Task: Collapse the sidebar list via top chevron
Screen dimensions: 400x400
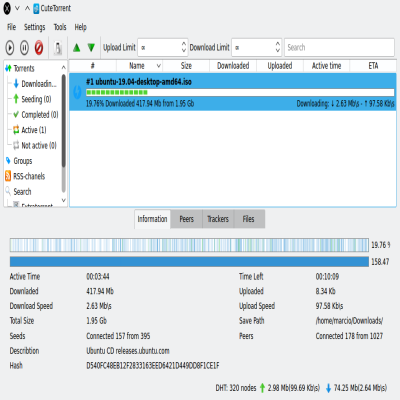Action: 63,68
